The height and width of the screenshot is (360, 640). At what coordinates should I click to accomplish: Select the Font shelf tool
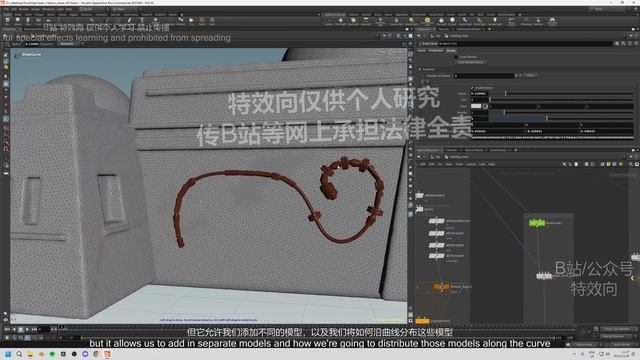tap(142, 20)
